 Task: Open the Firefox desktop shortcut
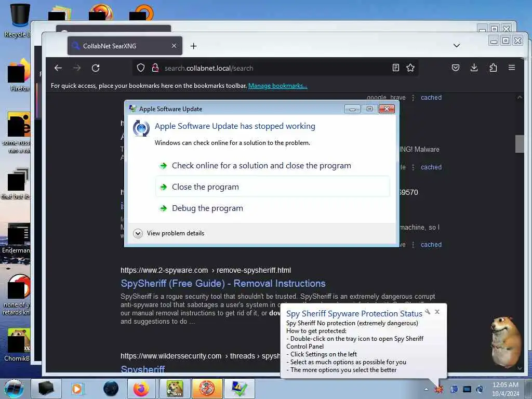pos(19,75)
